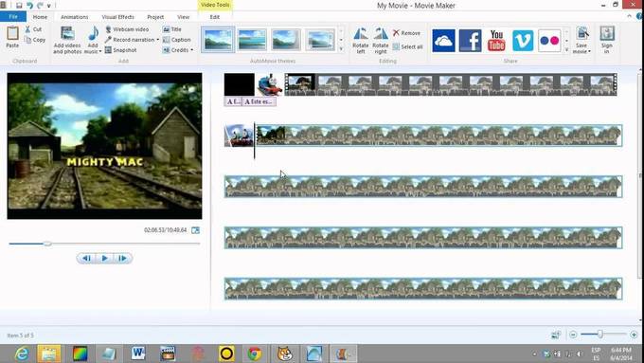Switch to the Animations tab
644x363 pixels.
click(74, 17)
